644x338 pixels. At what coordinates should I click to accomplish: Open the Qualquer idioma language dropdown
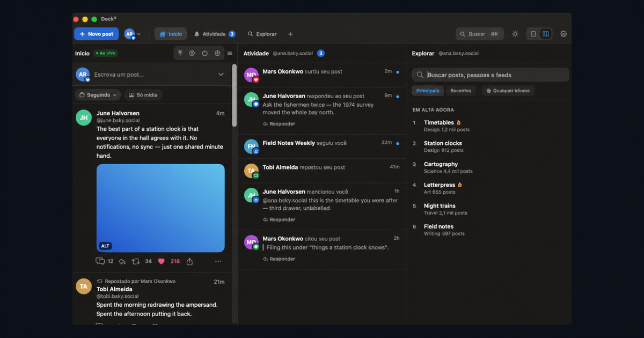(508, 91)
